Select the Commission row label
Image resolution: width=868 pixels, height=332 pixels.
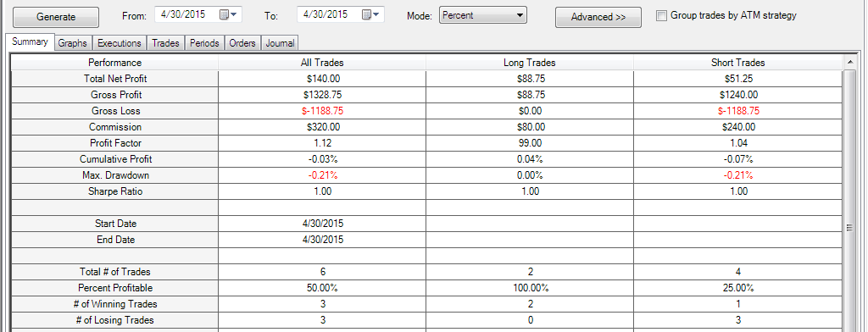114,127
